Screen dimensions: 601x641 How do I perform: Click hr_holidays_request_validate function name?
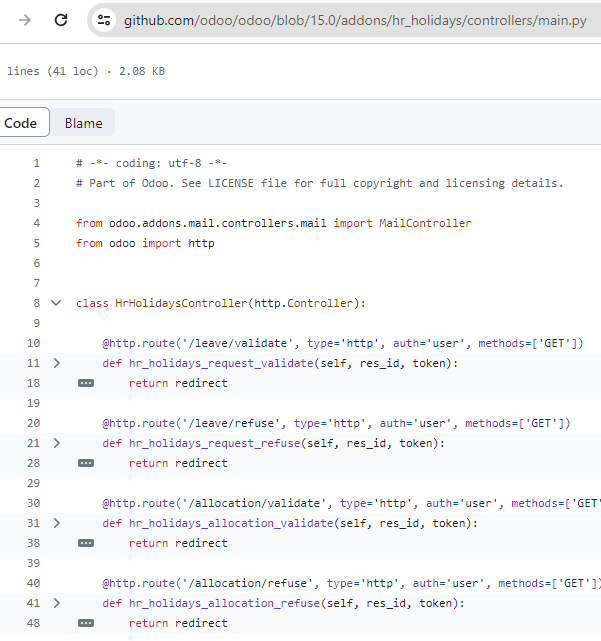[x=221, y=363]
